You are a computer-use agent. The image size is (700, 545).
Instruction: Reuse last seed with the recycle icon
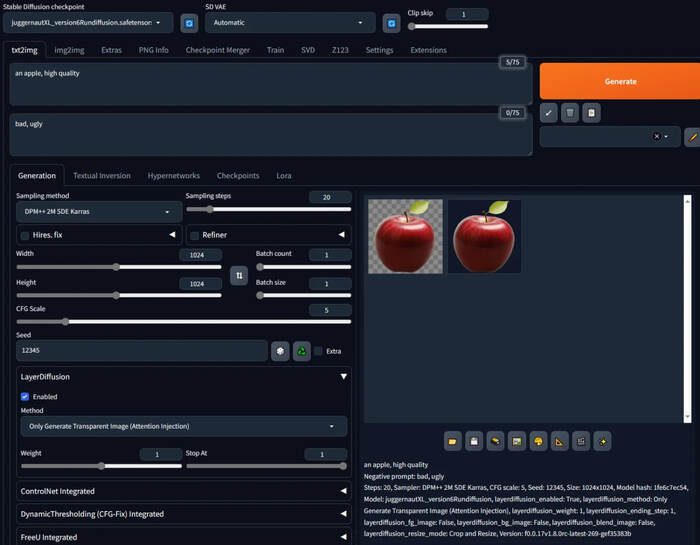(302, 351)
